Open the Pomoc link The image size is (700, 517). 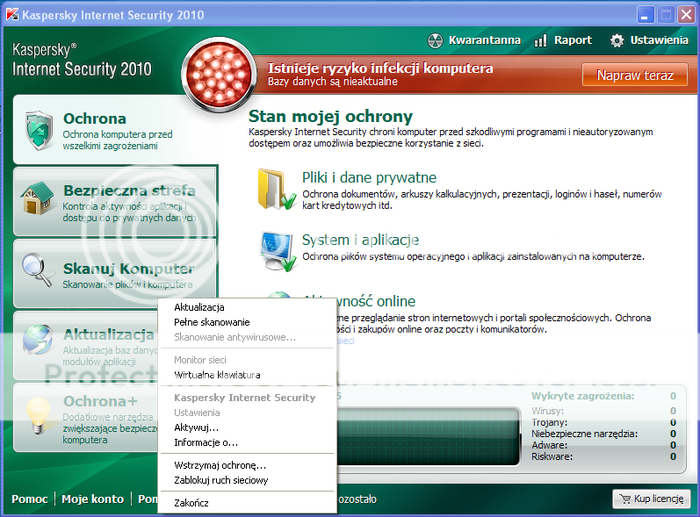point(29,499)
